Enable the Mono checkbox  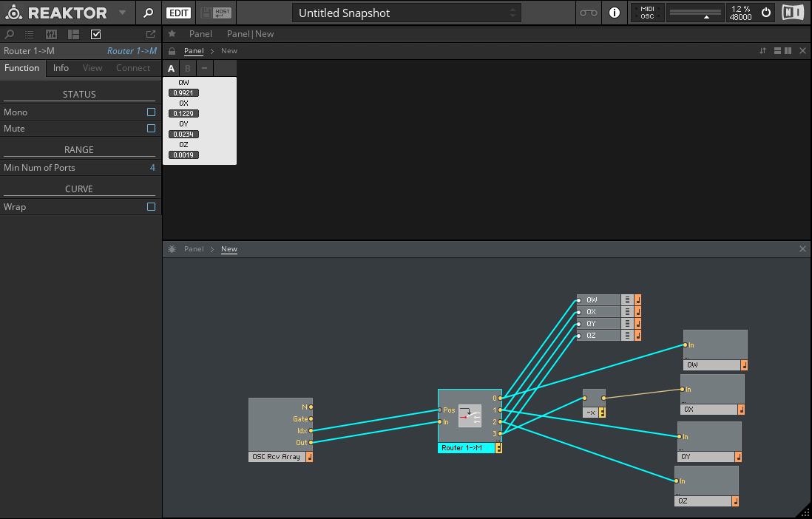[151, 112]
